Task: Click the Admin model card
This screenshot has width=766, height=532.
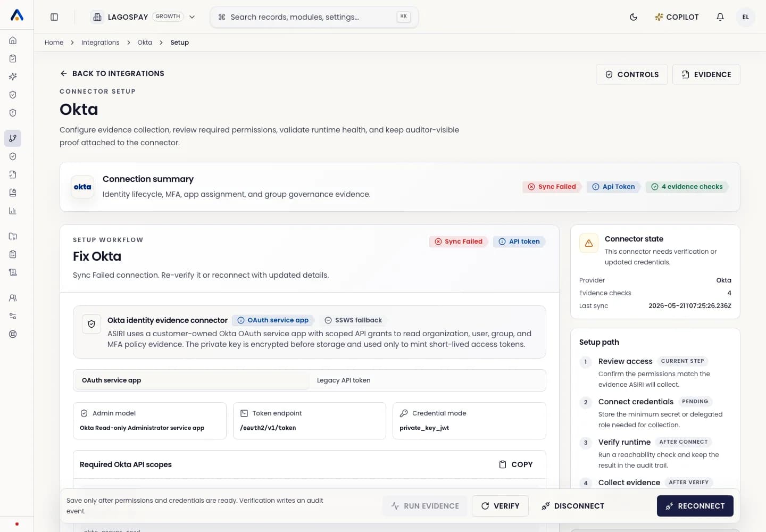Action: point(149,421)
